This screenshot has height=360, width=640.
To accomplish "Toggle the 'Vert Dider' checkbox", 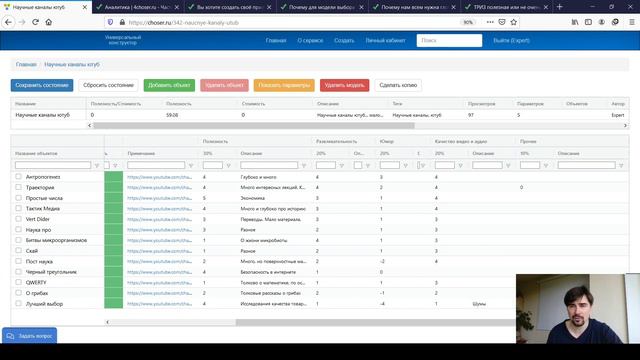I will tap(18, 219).
